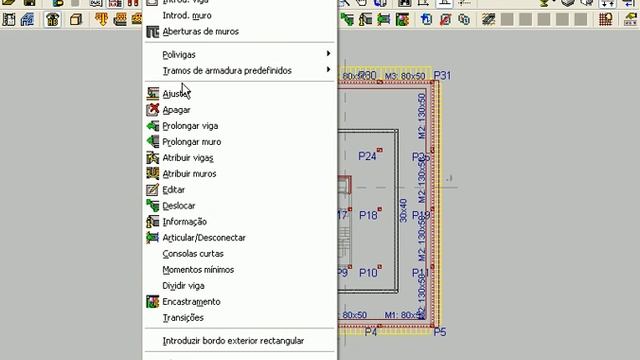Viewport: 640px width, 360px height.
Task: Click the blue building toolbar icon
Action: [x=27, y=19]
